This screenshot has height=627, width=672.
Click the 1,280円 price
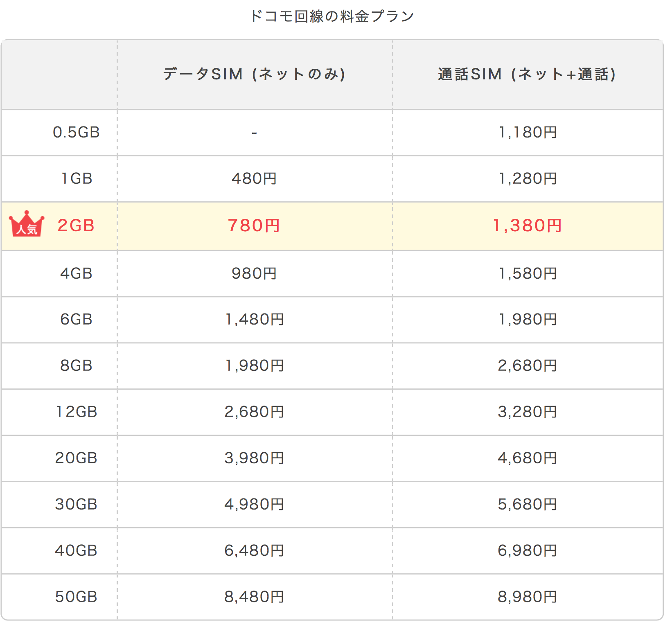[528, 178]
